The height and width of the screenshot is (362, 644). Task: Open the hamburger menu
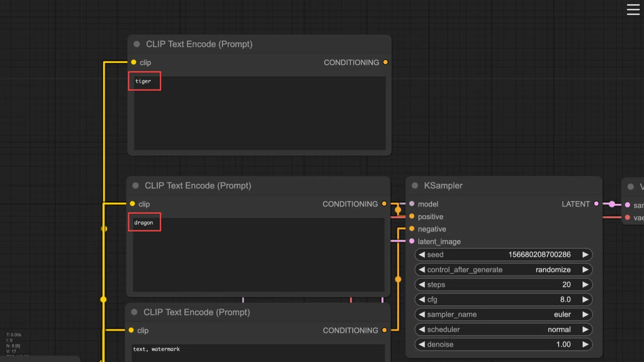(x=633, y=9)
